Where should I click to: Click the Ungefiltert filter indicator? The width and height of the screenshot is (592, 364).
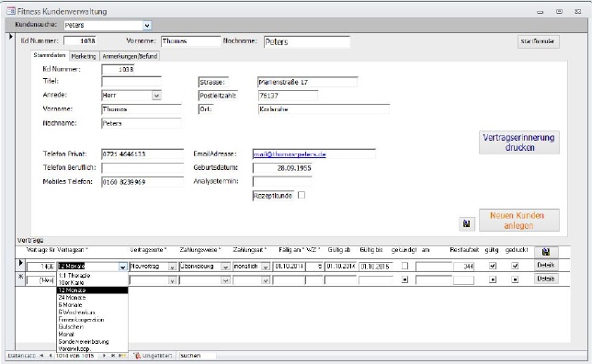coord(154,356)
